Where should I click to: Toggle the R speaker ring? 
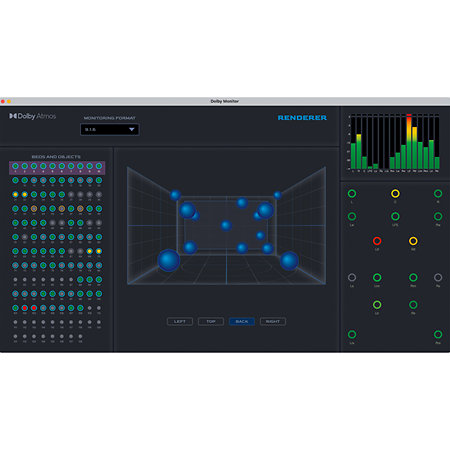point(438,193)
